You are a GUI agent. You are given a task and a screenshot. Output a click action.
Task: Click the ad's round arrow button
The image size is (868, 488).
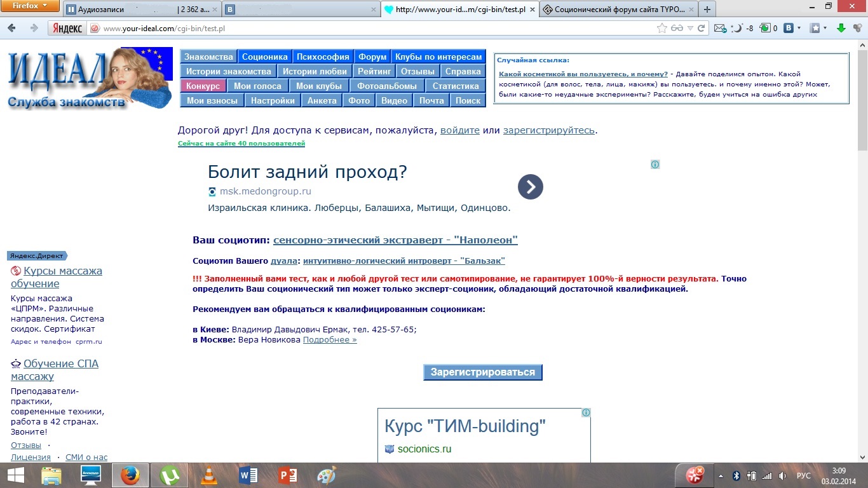530,187
